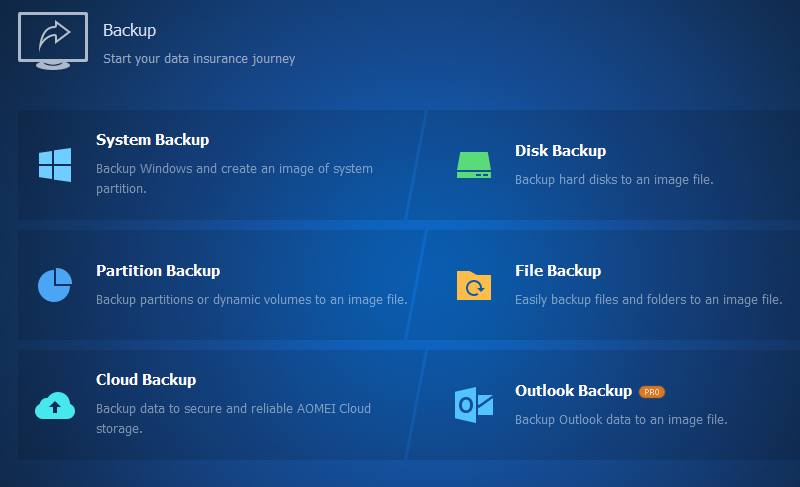Click 'Easily backup files and folders' description

tap(648, 299)
